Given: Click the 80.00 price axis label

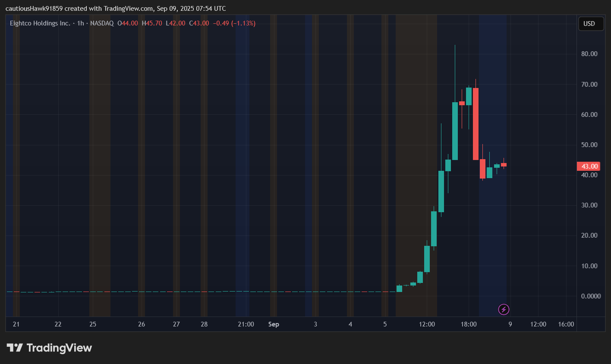Looking at the screenshot, I should point(589,54).
